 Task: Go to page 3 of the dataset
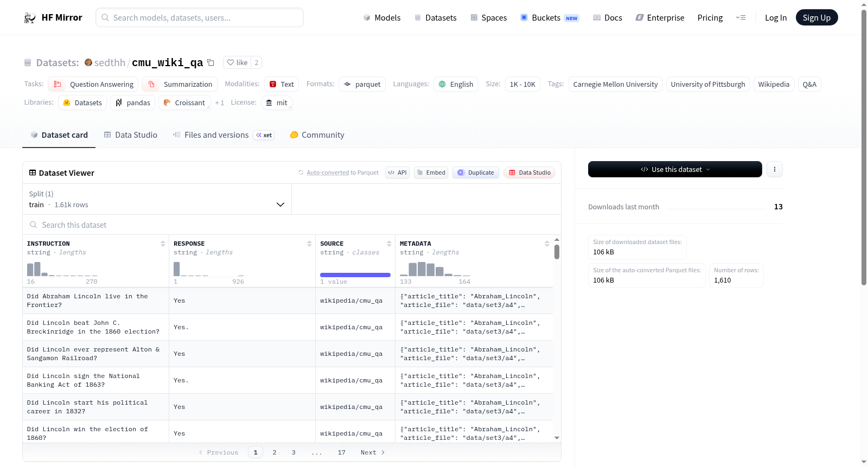point(293,452)
